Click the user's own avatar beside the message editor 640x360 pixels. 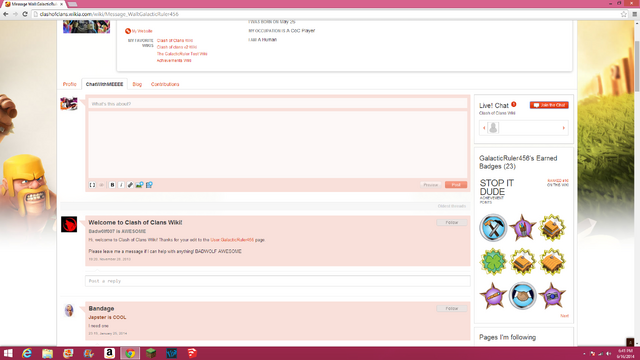click(69, 104)
